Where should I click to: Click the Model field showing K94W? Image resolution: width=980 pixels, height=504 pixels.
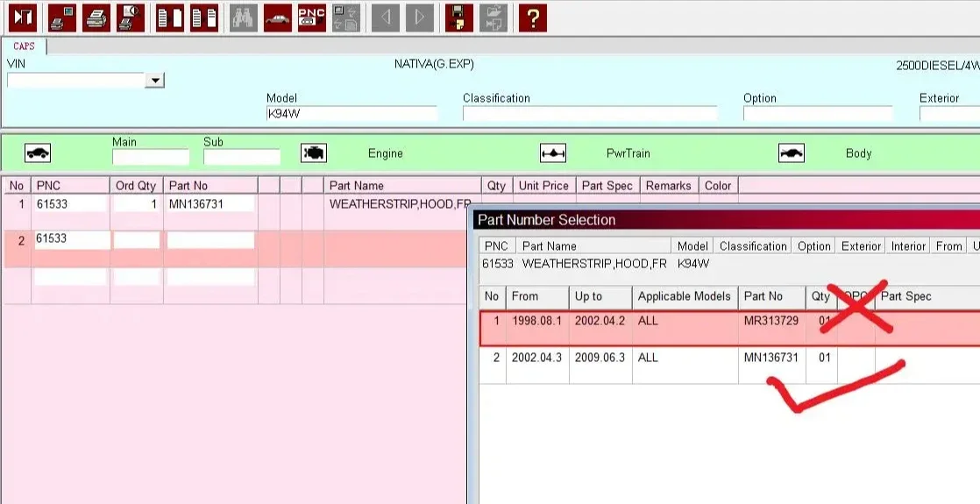(x=352, y=114)
